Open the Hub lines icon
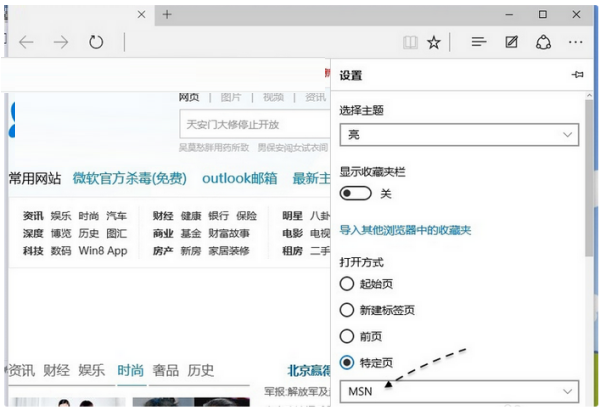The width and height of the screenshot is (600, 410). coord(479,43)
